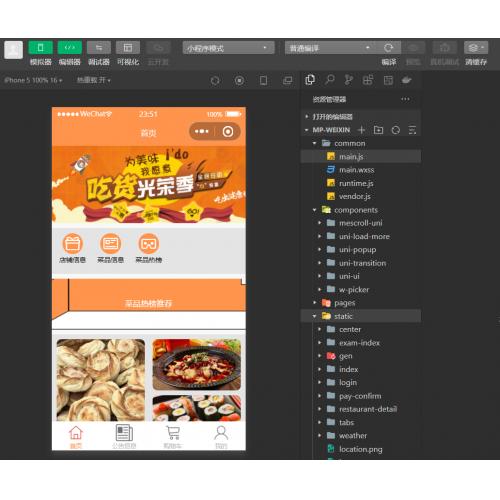Viewport: 500px width, 500px height.
Task: Toggle the 可视化 visual panel button
Action: (128, 48)
